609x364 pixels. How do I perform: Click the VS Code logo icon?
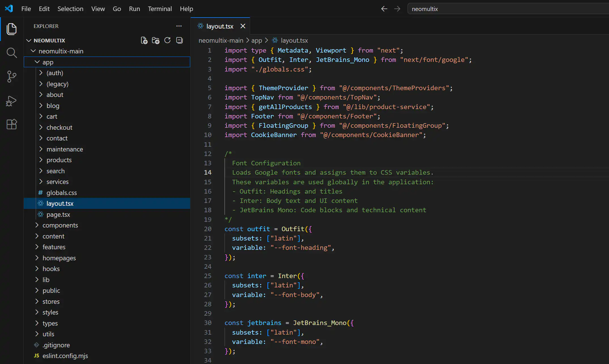9,8
